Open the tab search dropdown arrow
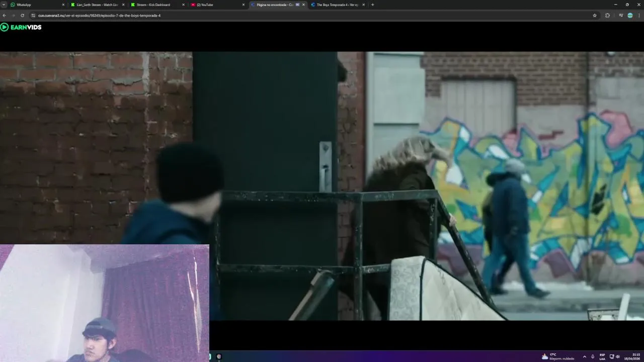Viewport: 644px width, 362px height. coord(4,5)
